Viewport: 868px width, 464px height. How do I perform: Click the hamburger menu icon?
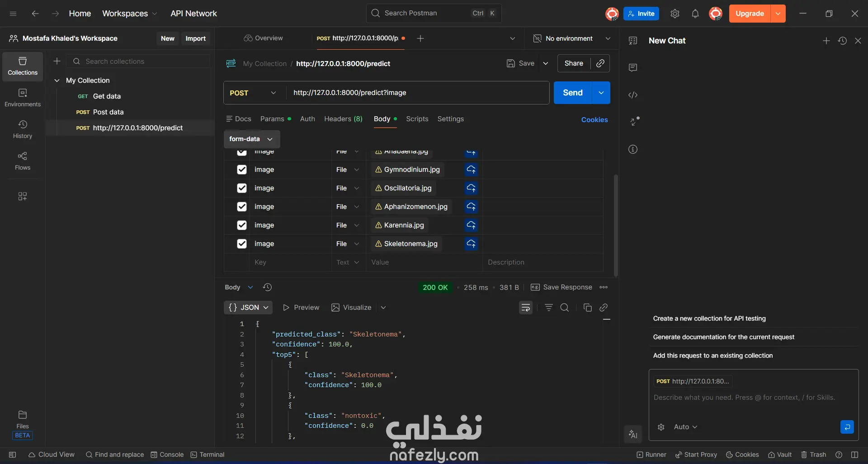pos(13,14)
